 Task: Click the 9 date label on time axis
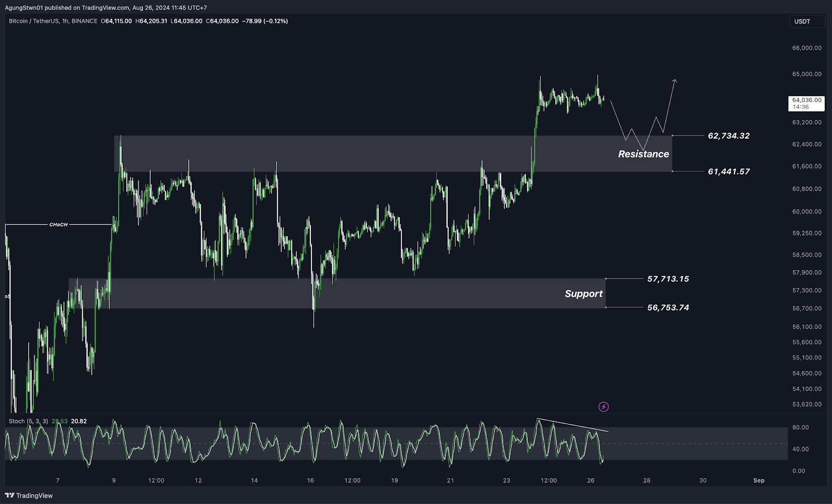(114, 481)
